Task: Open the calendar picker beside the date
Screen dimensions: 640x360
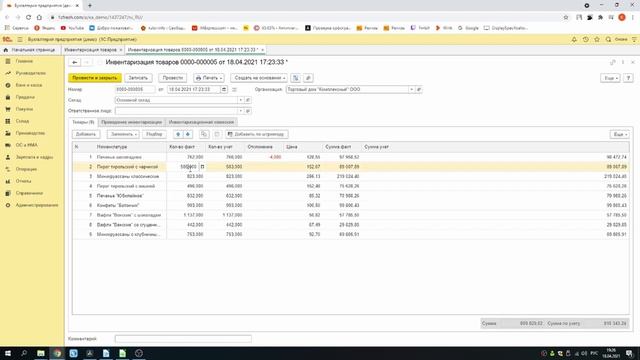Action: [x=224, y=89]
